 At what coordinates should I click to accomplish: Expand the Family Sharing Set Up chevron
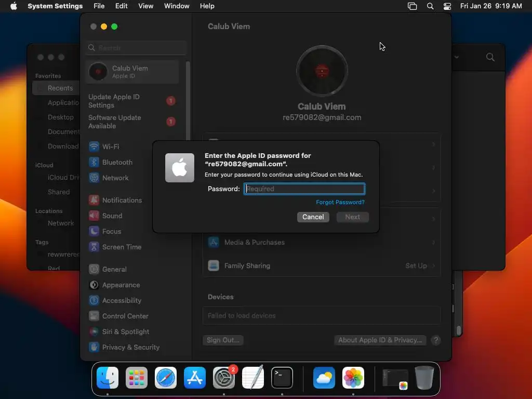pos(434,265)
